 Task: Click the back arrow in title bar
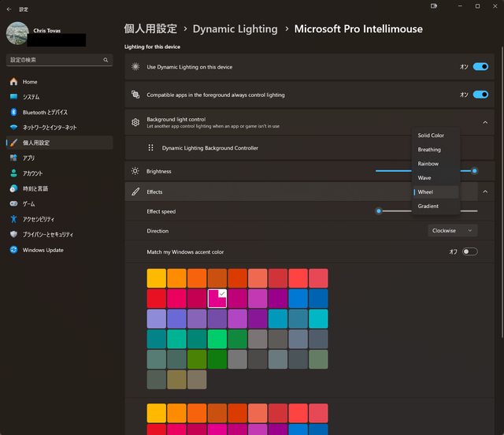coord(9,9)
